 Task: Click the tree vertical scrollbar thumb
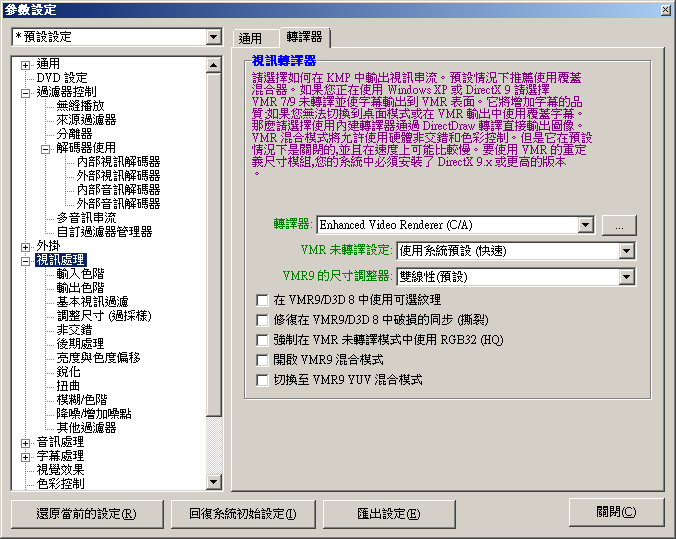pos(213,244)
